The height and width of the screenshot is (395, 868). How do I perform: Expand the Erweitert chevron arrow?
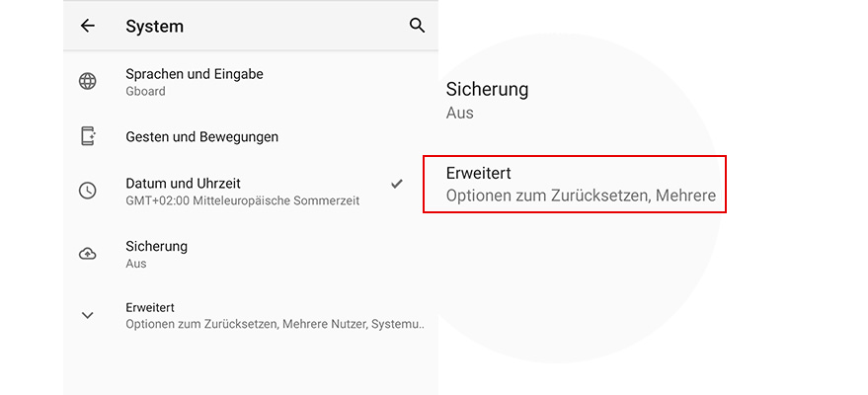(x=88, y=315)
